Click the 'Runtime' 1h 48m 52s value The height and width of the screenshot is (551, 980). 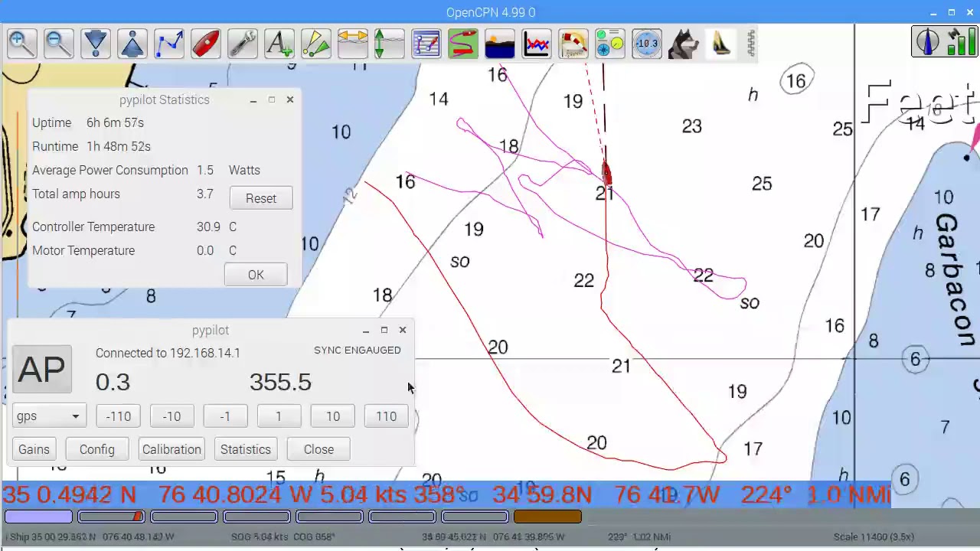pyautogui.click(x=119, y=146)
